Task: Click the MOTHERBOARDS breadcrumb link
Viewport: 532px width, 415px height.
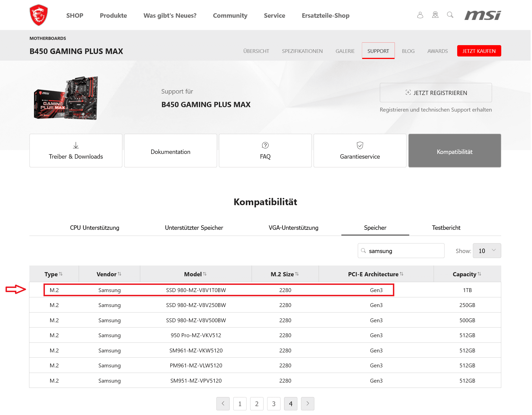Action: click(x=48, y=38)
